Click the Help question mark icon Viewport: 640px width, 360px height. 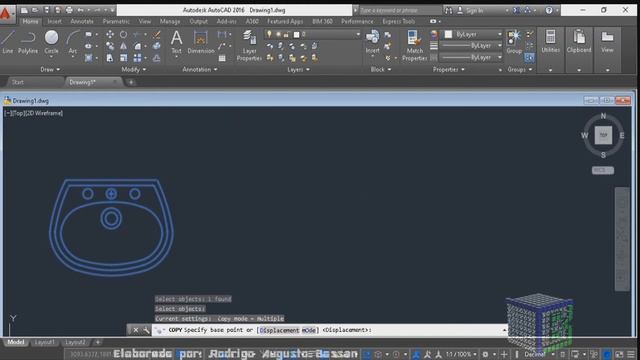coord(549,10)
